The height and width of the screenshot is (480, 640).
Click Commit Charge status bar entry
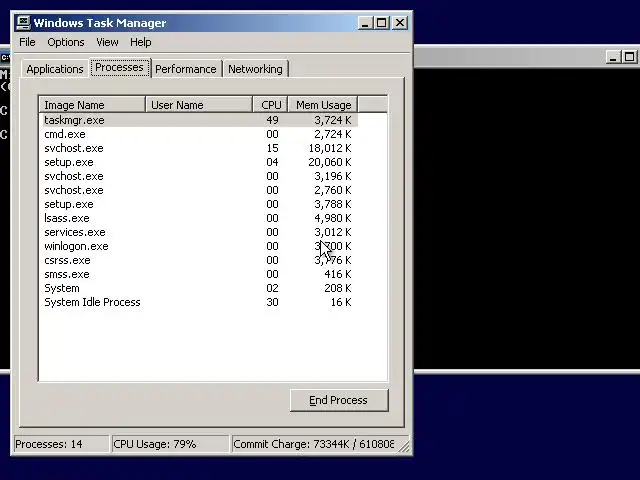(313, 444)
